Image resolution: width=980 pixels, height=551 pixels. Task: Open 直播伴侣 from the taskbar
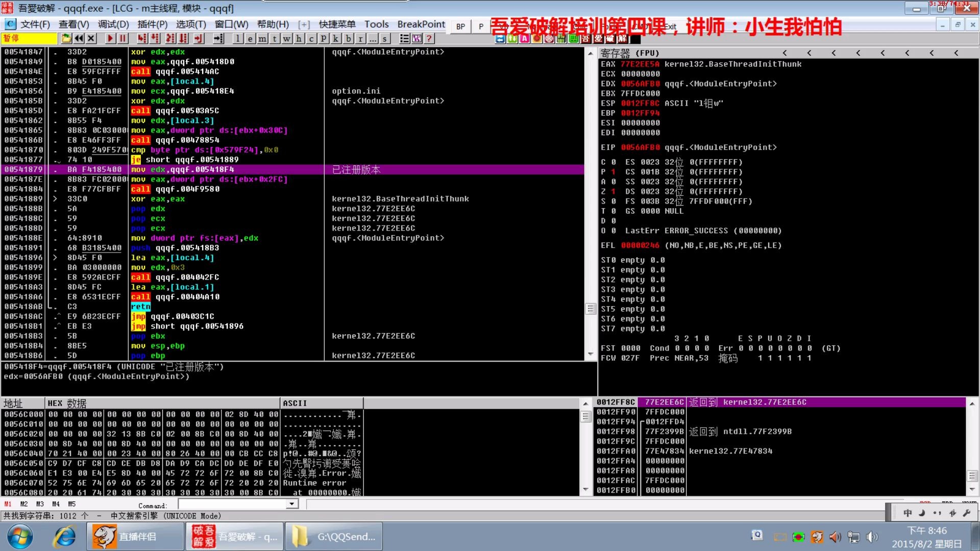(135, 537)
